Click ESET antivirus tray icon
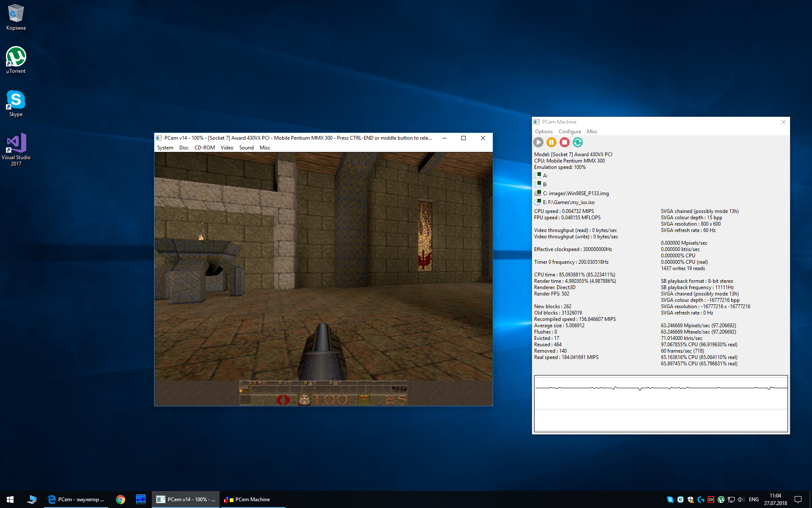The width and height of the screenshot is (812, 508). (x=680, y=500)
